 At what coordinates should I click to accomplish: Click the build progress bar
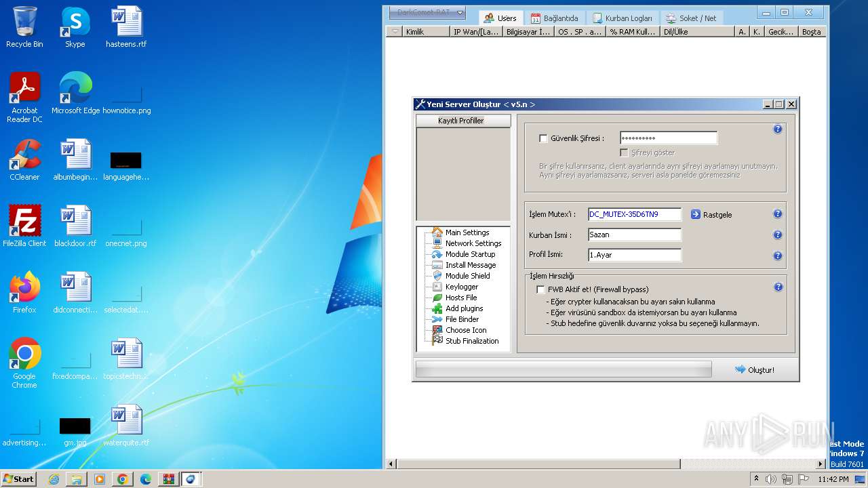[564, 369]
